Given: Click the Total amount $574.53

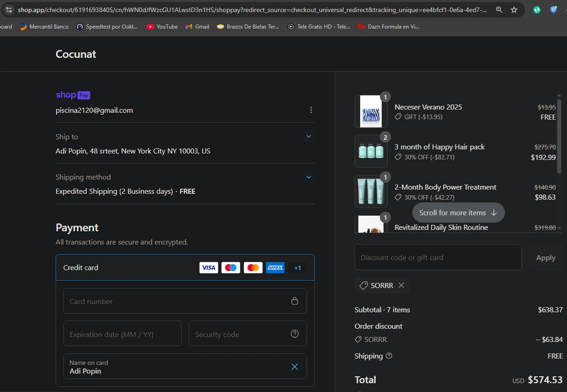Looking at the screenshot, I should click(545, 380).
